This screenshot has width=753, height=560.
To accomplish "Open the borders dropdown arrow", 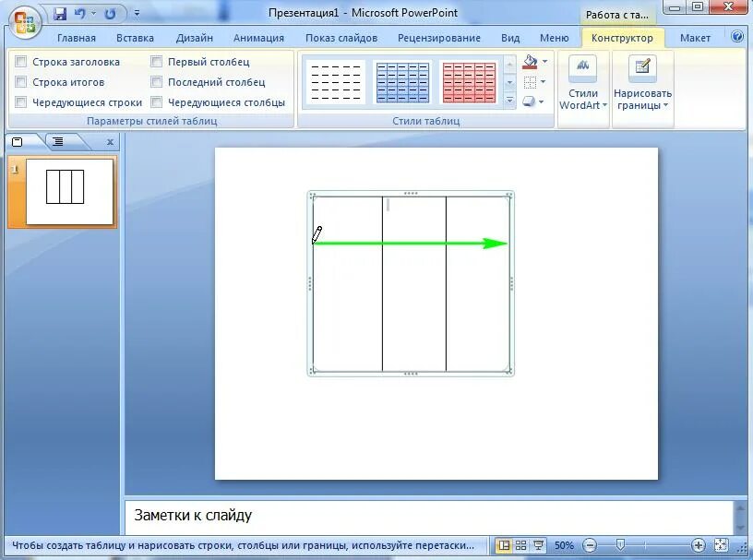I will coord(544,82).
